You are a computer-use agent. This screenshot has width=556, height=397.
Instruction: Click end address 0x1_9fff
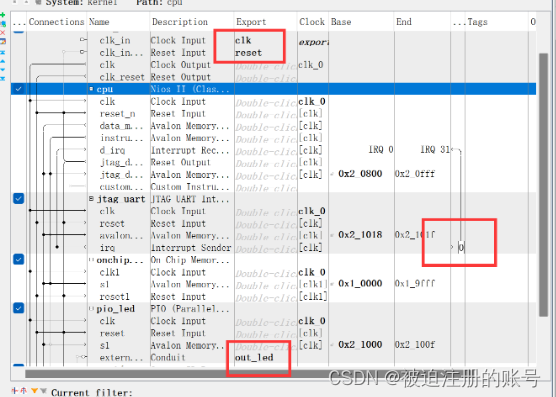click(x=415, y=283)
